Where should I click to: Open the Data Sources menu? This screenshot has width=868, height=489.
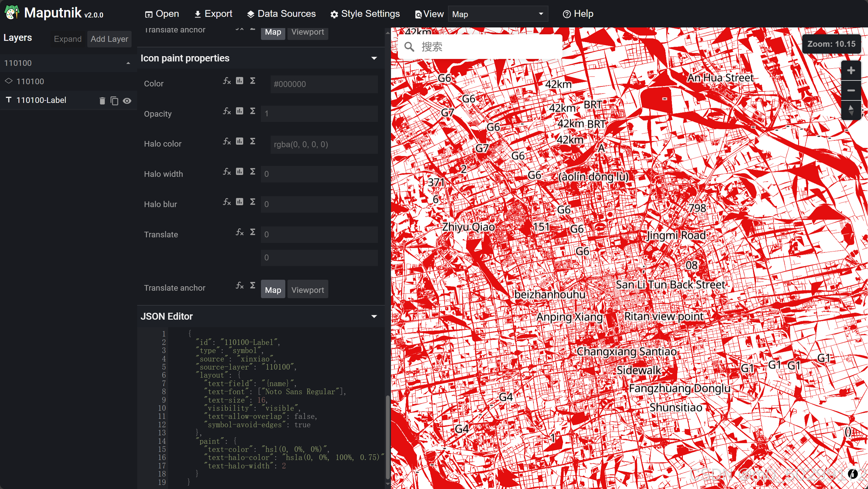click(x=281, y=14)
